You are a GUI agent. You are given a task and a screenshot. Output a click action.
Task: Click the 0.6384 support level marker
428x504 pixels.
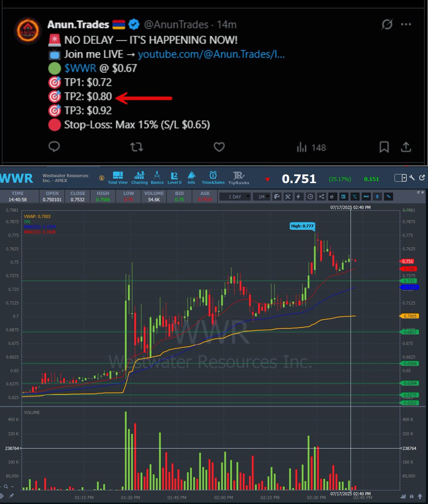click(x=410, y=383)
